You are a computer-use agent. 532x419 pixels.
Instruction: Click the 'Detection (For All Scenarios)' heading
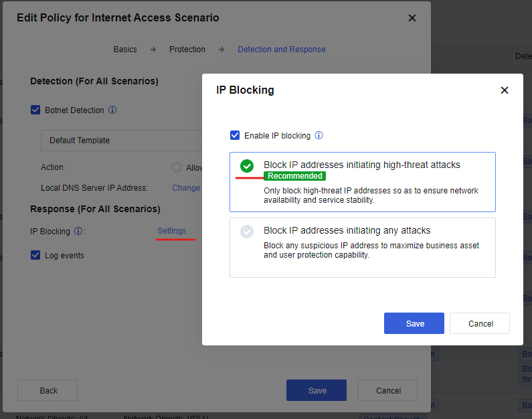94,81
